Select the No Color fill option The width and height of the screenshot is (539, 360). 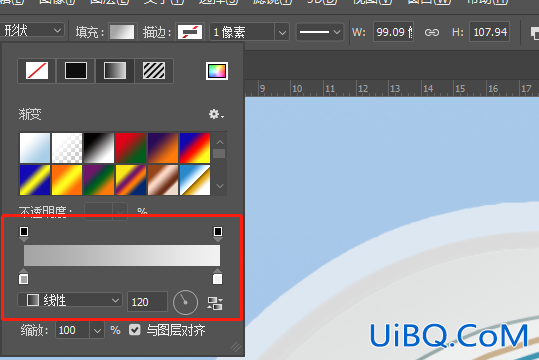[x=37, y=71]
